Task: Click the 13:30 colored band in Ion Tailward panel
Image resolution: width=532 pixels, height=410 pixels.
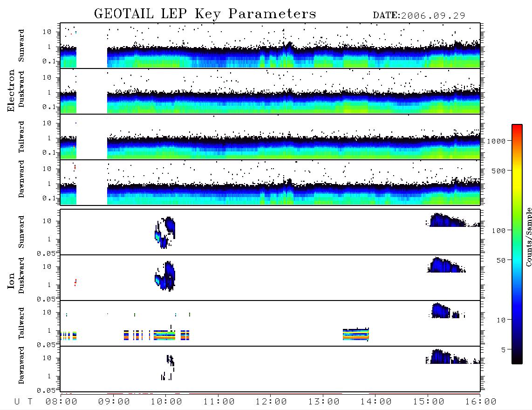Action: coord(356,335)
